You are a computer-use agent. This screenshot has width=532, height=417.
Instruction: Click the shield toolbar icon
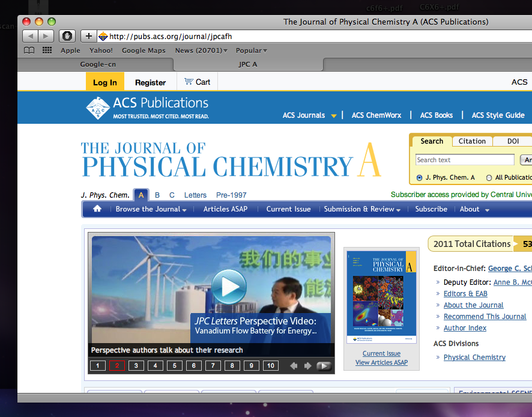tap(67, 36)
